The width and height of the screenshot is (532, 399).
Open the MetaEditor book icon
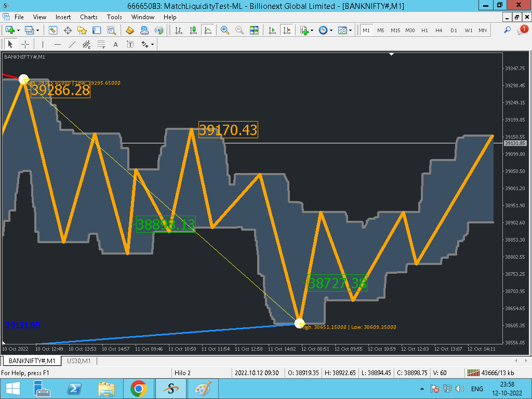pos(129,30)
